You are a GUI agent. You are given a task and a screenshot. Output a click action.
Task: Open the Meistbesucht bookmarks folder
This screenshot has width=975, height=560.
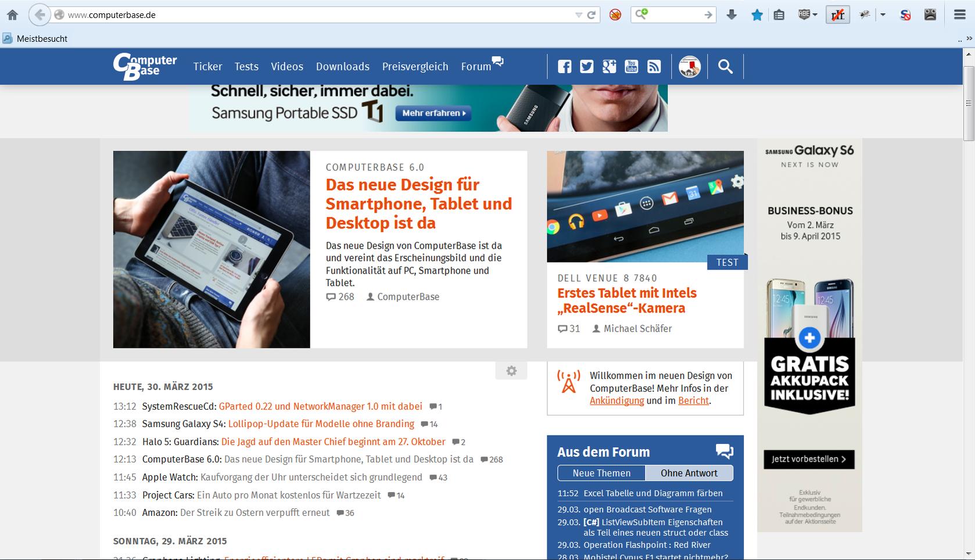coord(35,39)
